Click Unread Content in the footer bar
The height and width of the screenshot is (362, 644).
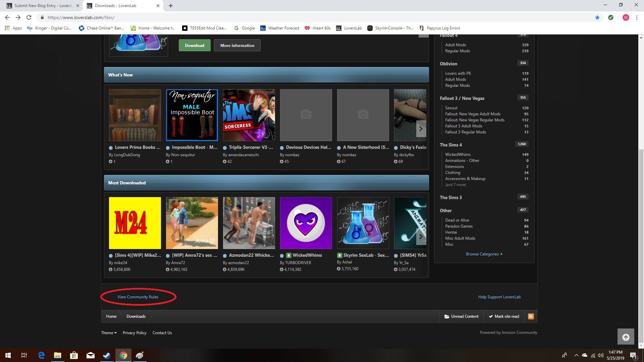click(x=461, y=316)
